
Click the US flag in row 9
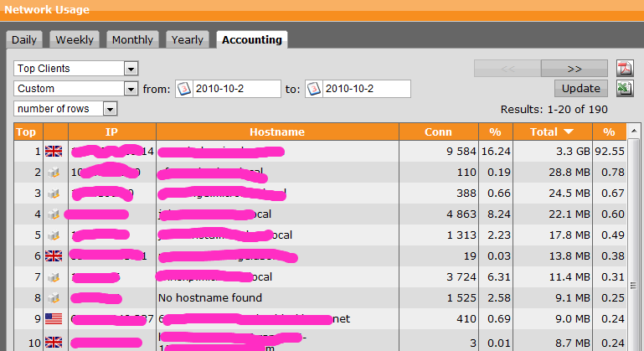(54, 319)
